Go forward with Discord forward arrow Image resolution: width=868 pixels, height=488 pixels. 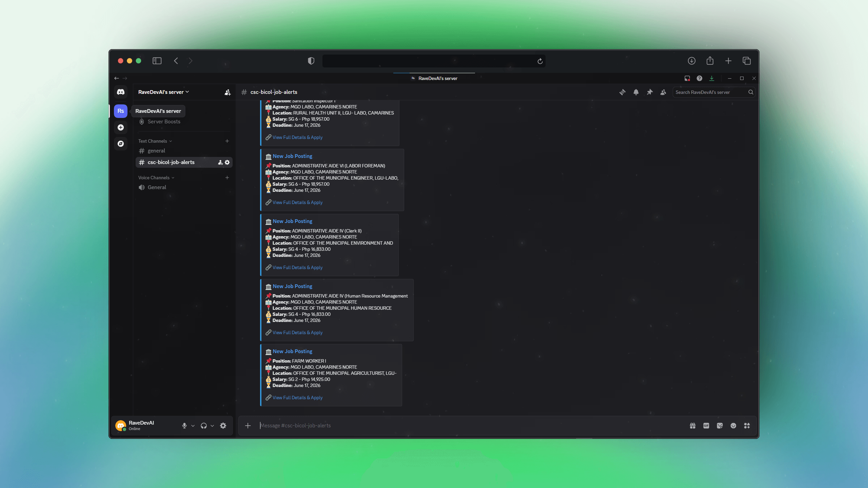point(125,78)
